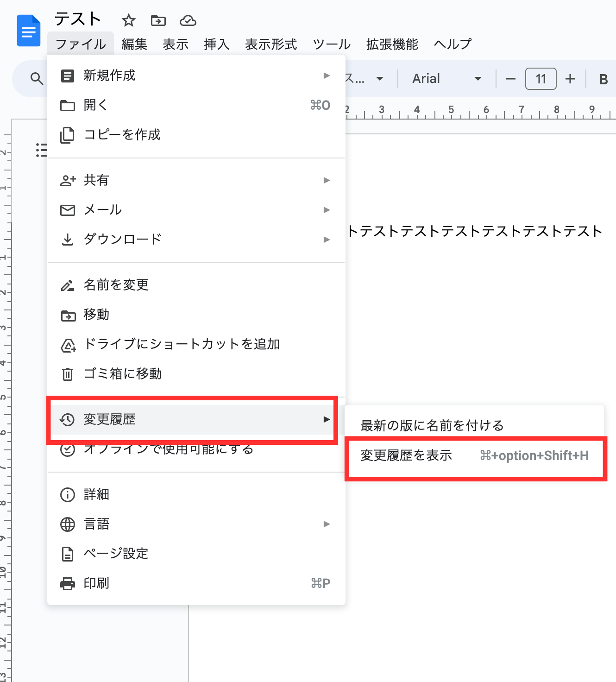Viewport: 616px width, 682px height.
Task: Select 最新の版に名前を付ける in submenu
Action: 474,425
